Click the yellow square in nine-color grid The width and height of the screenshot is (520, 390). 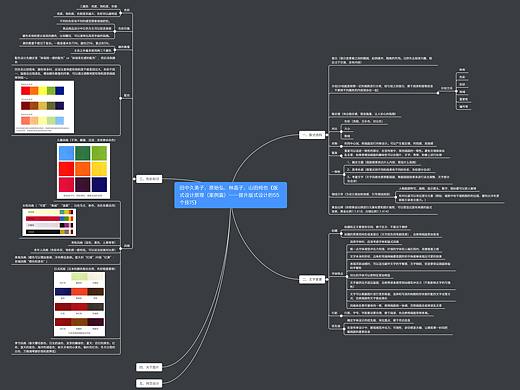(99, 169)
